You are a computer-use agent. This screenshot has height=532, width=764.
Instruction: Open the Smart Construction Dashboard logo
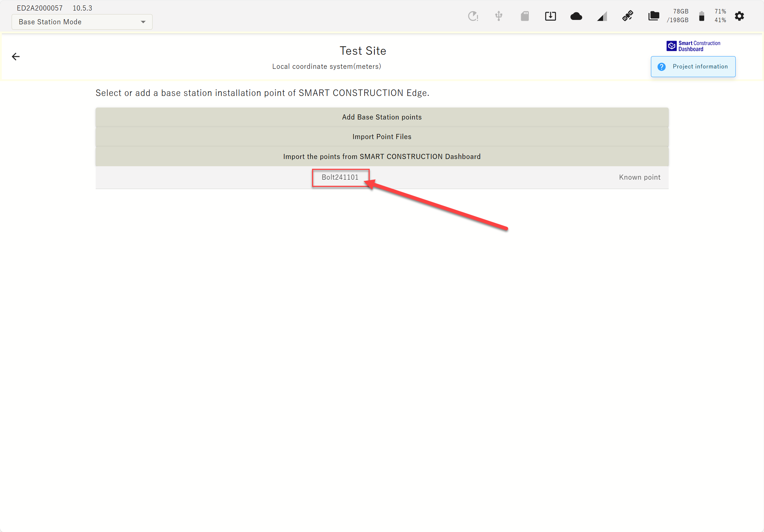coord(693,46)
